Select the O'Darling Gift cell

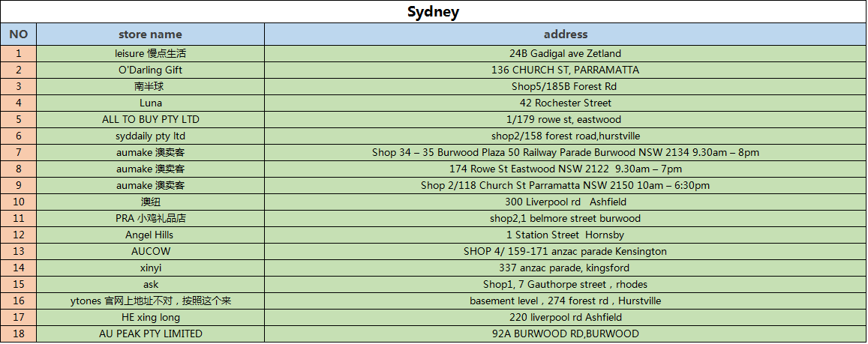[150, 70]
